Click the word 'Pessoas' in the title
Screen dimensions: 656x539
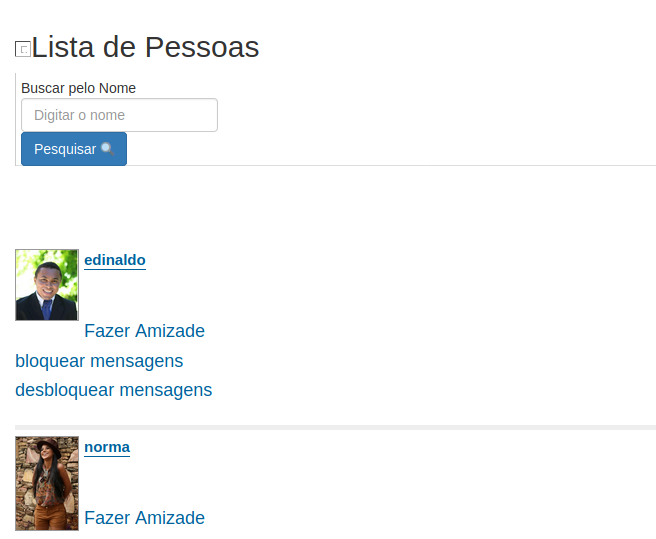pos(202,46)
